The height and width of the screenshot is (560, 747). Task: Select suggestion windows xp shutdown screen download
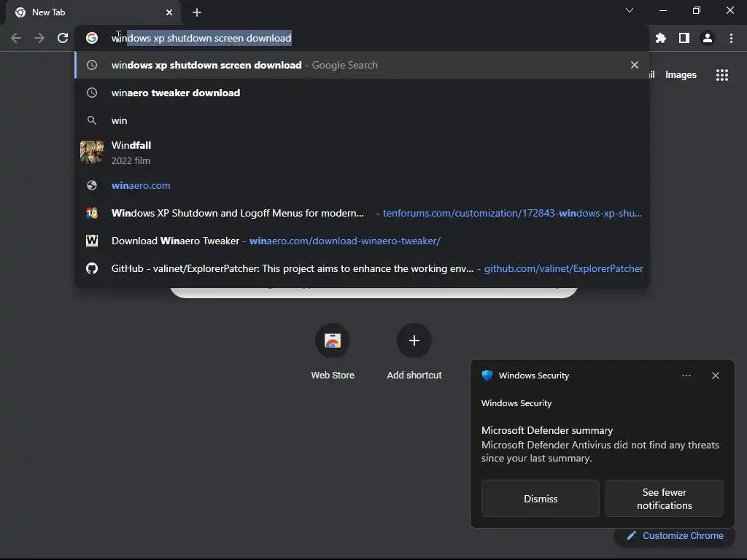tap(362, 65)
